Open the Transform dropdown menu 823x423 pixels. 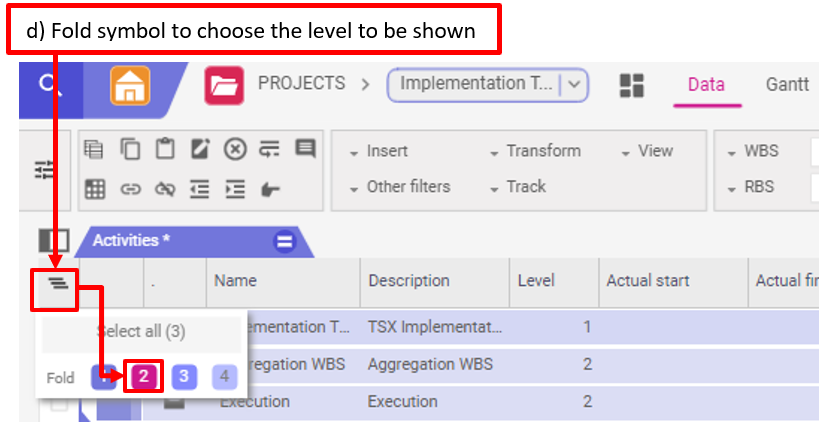535,151
